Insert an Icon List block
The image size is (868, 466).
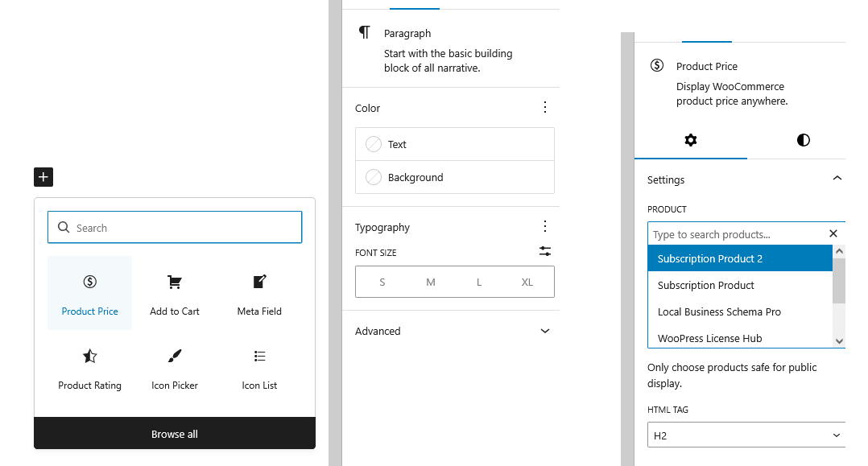click(x=258, y=367)
